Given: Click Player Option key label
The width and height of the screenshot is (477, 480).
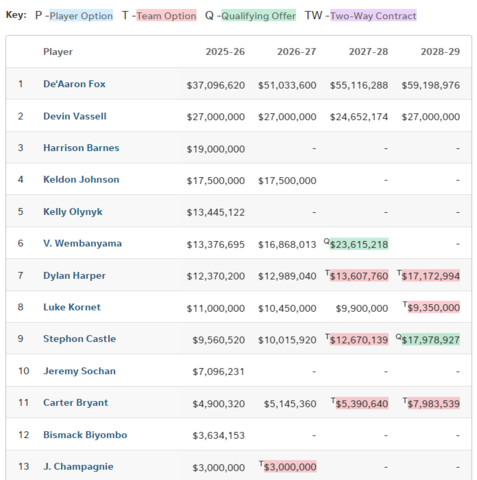Looking at the screenshot, I should pos(81,16).
